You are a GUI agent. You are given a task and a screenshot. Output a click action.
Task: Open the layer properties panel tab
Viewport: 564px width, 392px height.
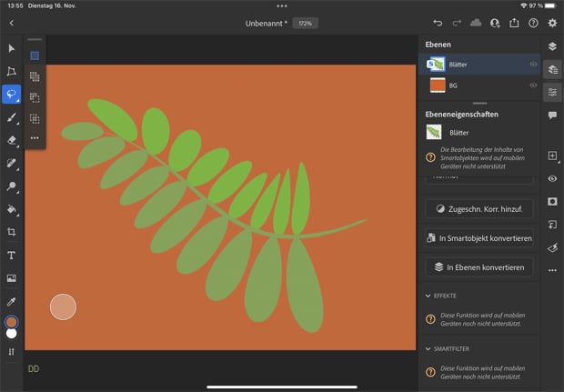[552, 92]
